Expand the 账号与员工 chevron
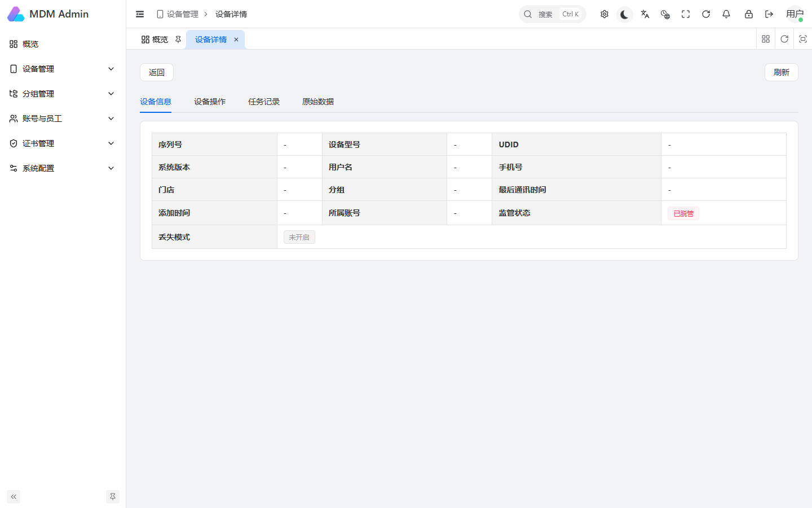812x508 pixels. click(x=111, y=119)
